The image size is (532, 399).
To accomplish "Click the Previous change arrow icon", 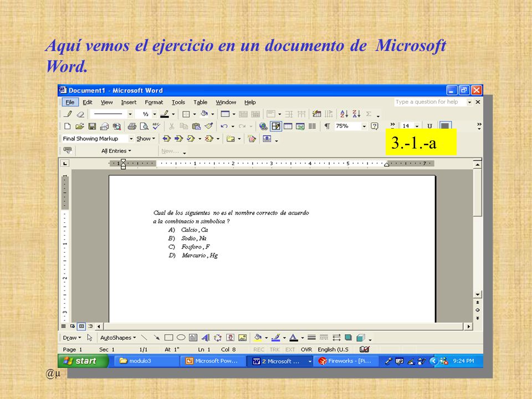I will (x=166, y=139).
